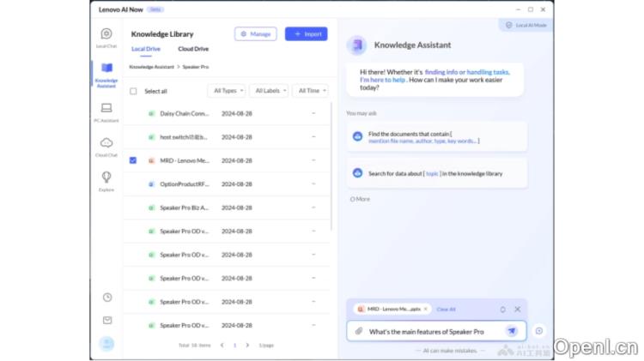Click the mail icon in sidebar
Screen dimensions: 644x361
107,320
